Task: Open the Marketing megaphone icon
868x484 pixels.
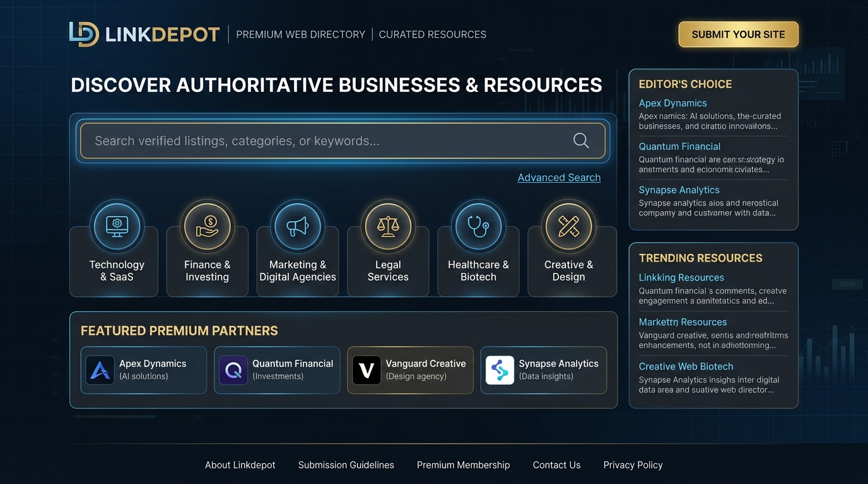Action: (298, 226)
